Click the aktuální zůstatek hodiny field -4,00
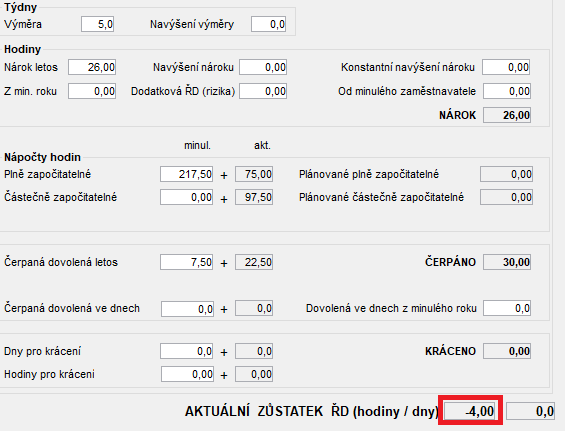This screenshot has height=431, width=565. [470, 411]
